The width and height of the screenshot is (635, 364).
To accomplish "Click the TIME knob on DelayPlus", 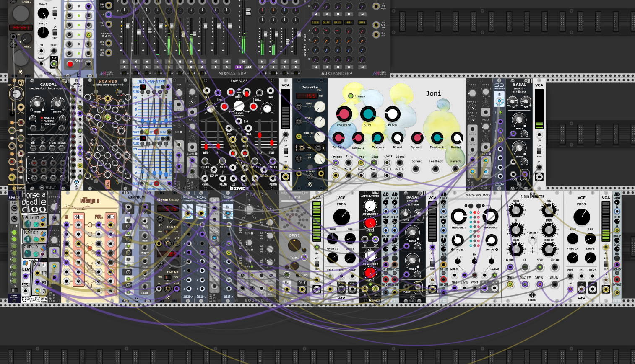I will pos(320,107).
